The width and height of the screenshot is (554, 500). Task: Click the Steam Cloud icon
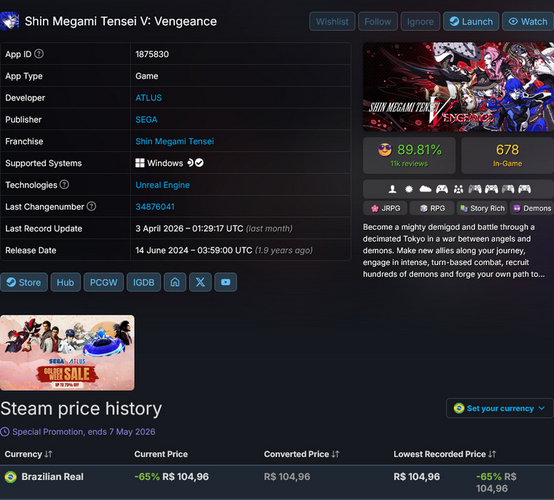425,189
